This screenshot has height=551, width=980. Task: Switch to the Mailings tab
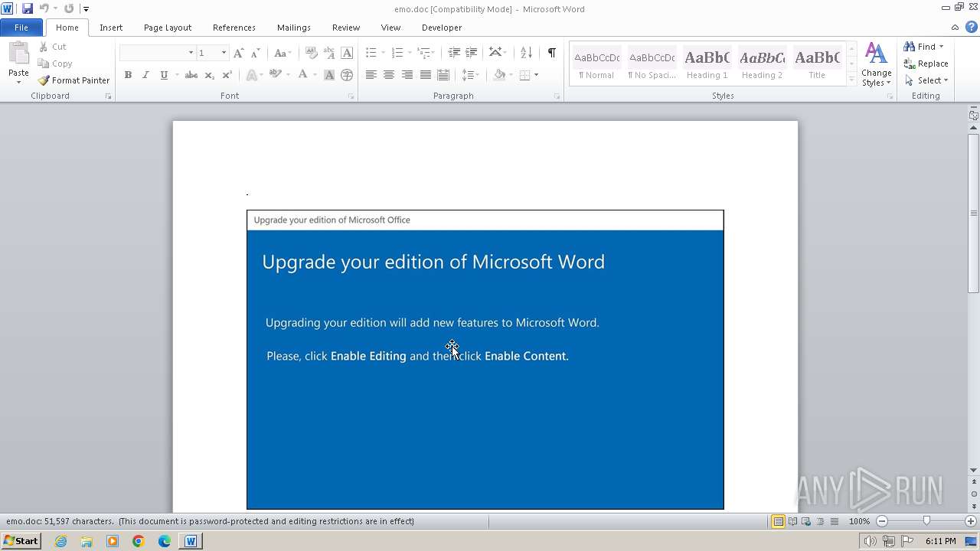pyautogui.click(x=294, y=28)
